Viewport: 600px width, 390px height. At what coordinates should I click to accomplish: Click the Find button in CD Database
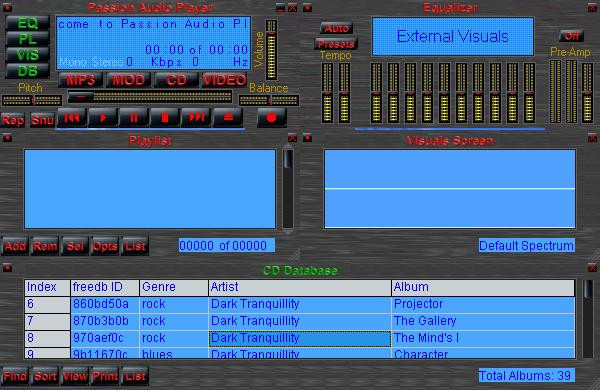[x=15, y=376]
